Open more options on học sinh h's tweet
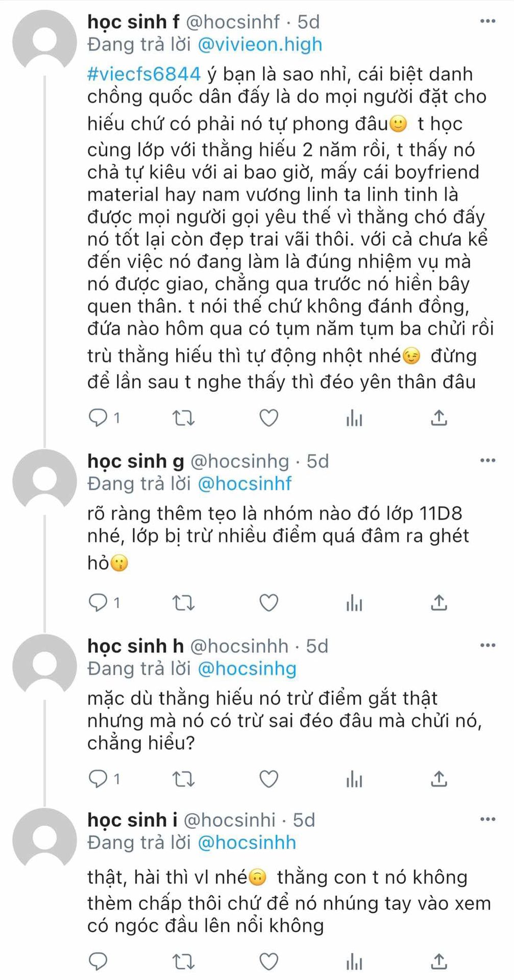The width and height of the screenshot is (514, 980). tap(488, 646)
